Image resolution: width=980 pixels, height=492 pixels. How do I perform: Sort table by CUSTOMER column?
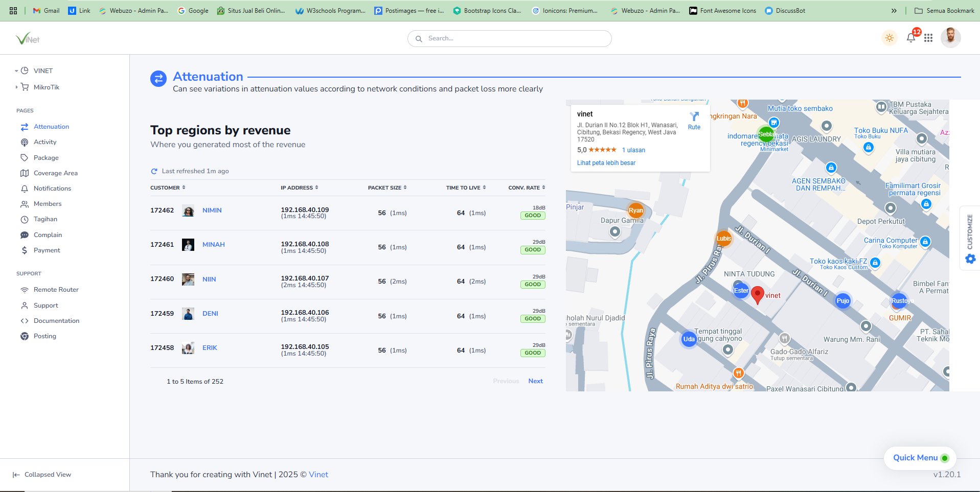pyautogui.click(x=168, y=188)
